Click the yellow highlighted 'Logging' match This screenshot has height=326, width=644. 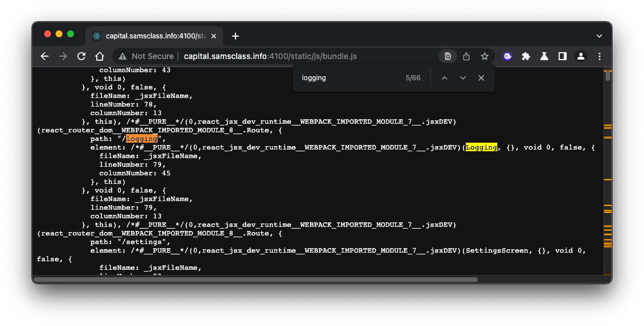[481, 147]
